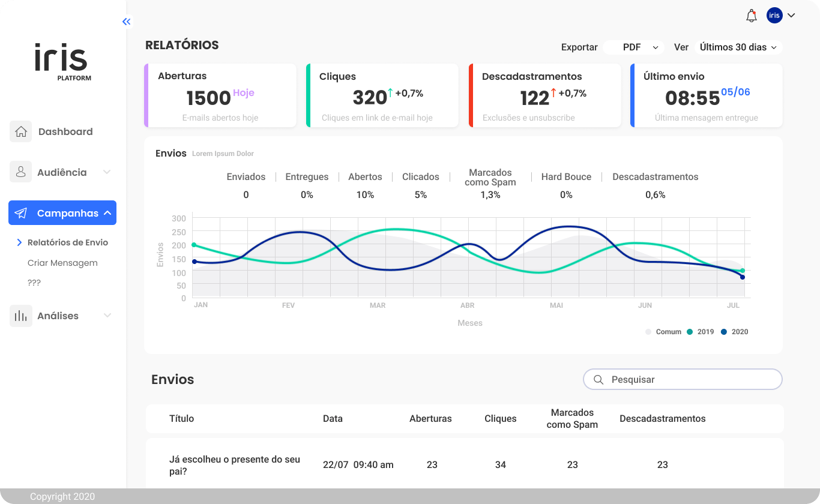Select the ??? submenu item
The image size is (820, 504).
tap(34, 283)
